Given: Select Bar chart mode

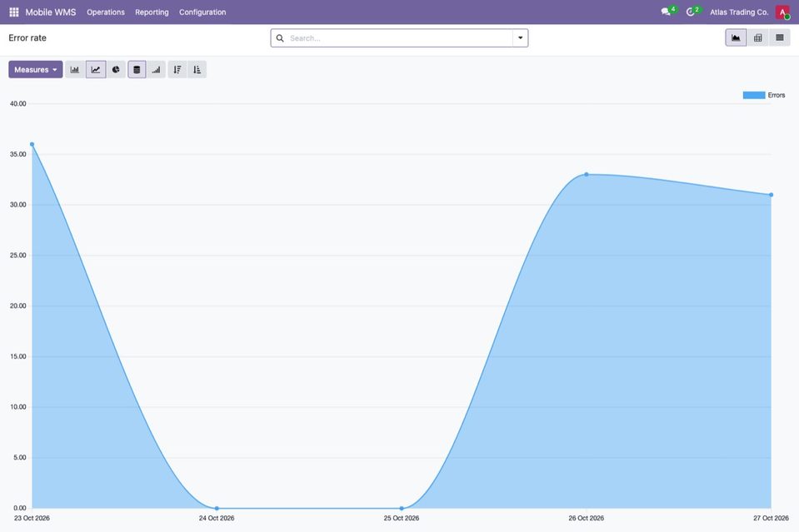Looking at the screenshot, I should pyautogui.click(x=75, y=70).
